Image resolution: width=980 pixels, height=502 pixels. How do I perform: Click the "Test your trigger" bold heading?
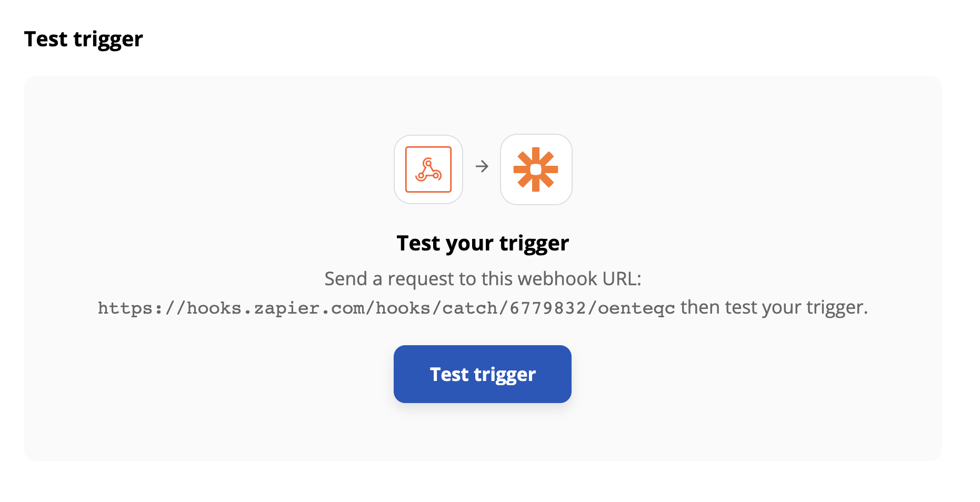(x=483, y=244)
